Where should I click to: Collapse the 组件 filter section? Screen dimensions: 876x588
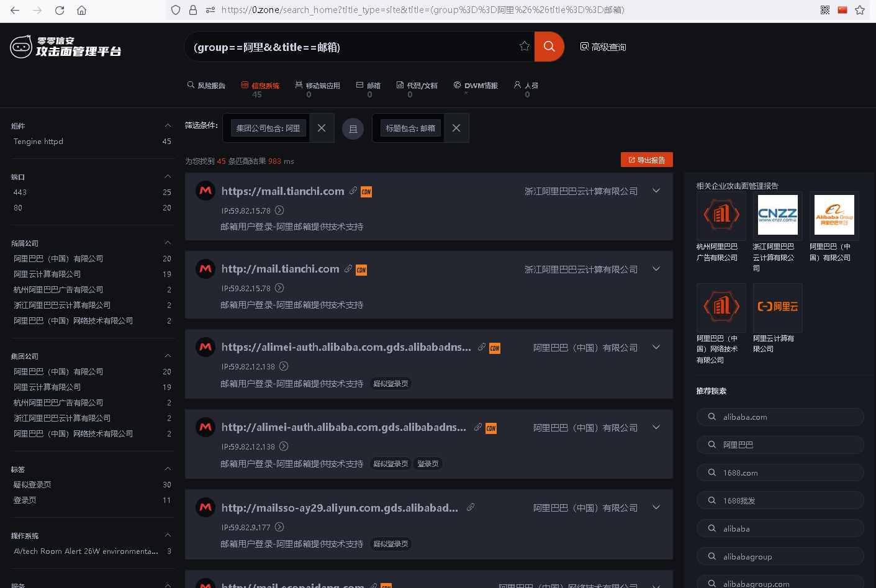168,125
